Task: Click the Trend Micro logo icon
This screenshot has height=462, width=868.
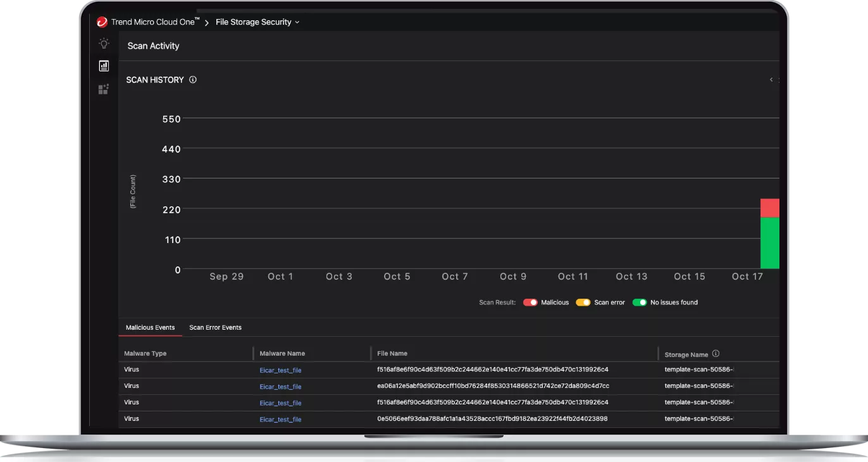Action: tap(102, 22)
